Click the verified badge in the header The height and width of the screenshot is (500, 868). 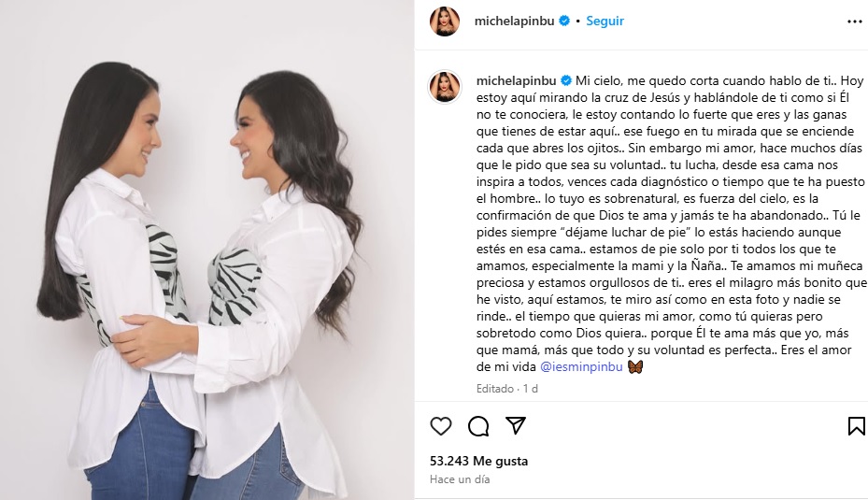tap(564, 21)
